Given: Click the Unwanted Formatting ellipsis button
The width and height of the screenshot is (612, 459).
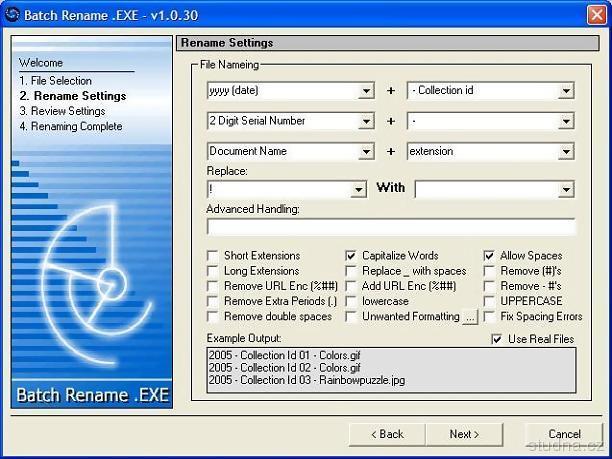Looking at the screenshot, I should (470, 317).
